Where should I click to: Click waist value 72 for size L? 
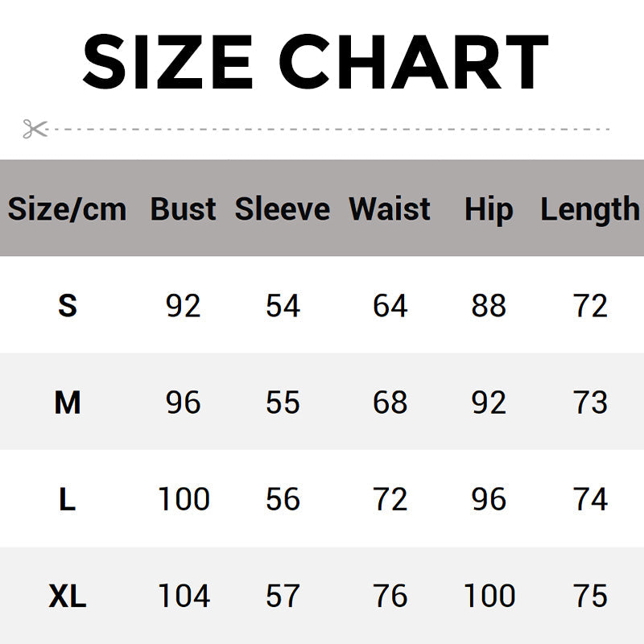click(390, 500)
